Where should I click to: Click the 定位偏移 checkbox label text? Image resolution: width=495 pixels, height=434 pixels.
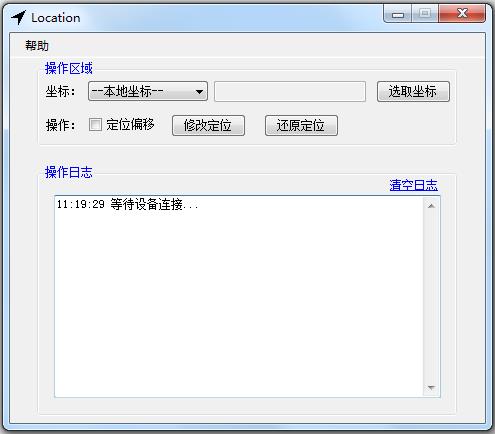(x=130, y=125)
